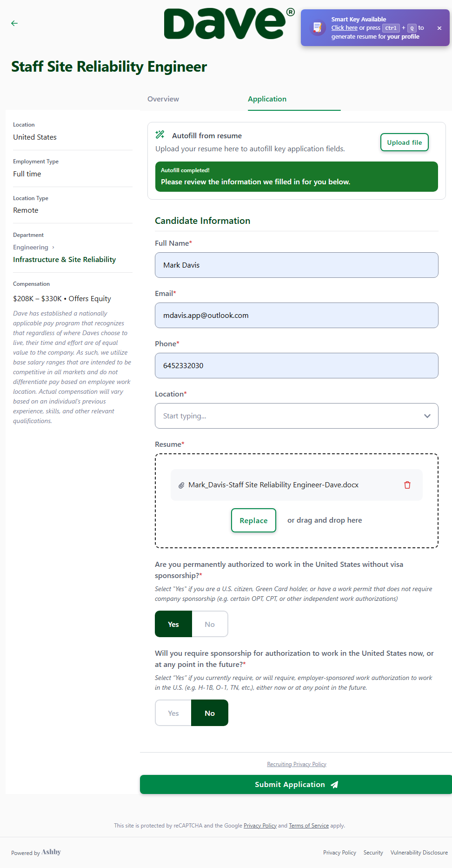Click the paperclip attachment icon
The width and height of the screenshot is (452, 868).
click(181, 485)
